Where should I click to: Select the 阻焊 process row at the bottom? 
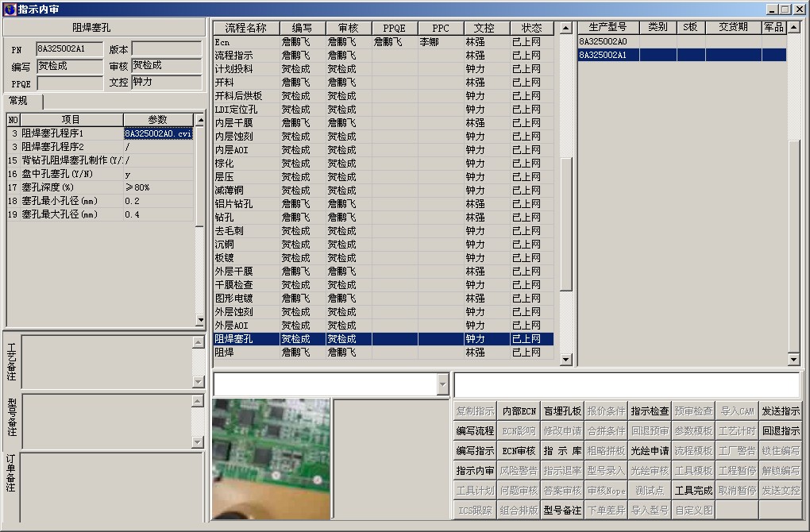coord(384,353)
